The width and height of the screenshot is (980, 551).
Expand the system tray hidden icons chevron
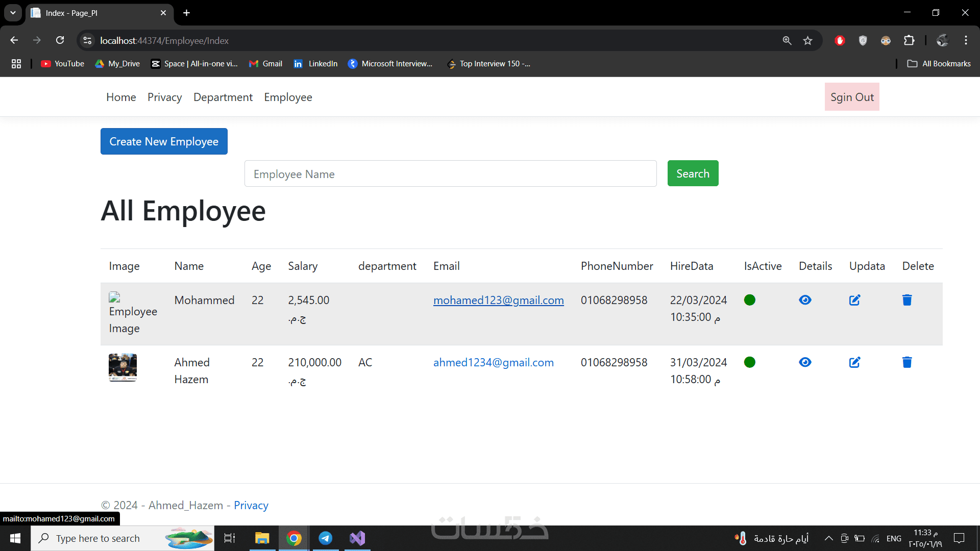tap(829, 538)
